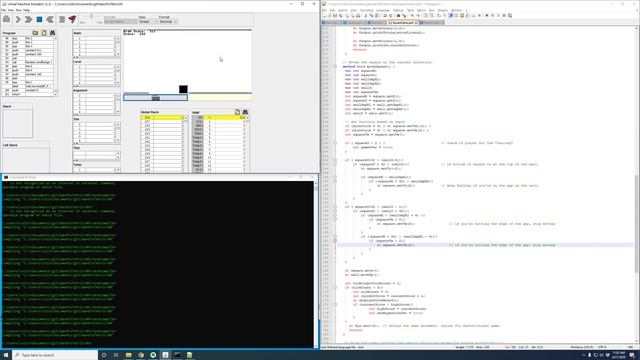Image resolution: width=640 pixels, height=360 pixels.
Task: Click inside the VM Emulator game screen
Action: click(188, 61)
